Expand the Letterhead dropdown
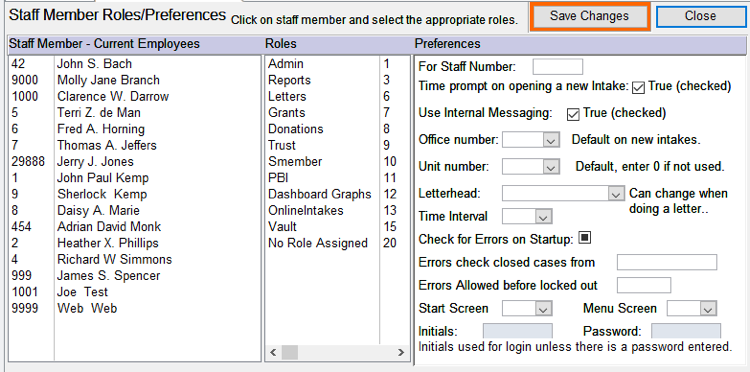The image size is (750, 372). (x=616, y=194)
